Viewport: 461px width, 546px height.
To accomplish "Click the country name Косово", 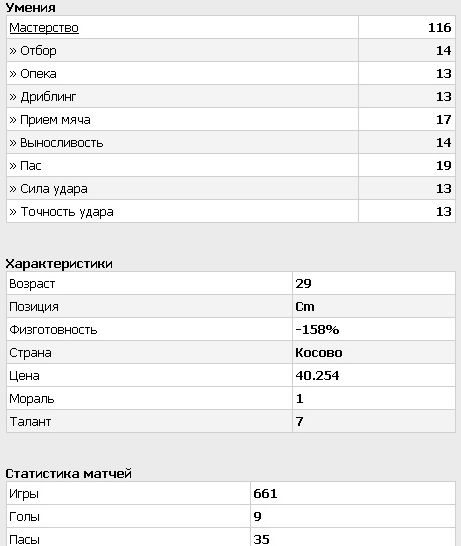I will coord(319,352).
